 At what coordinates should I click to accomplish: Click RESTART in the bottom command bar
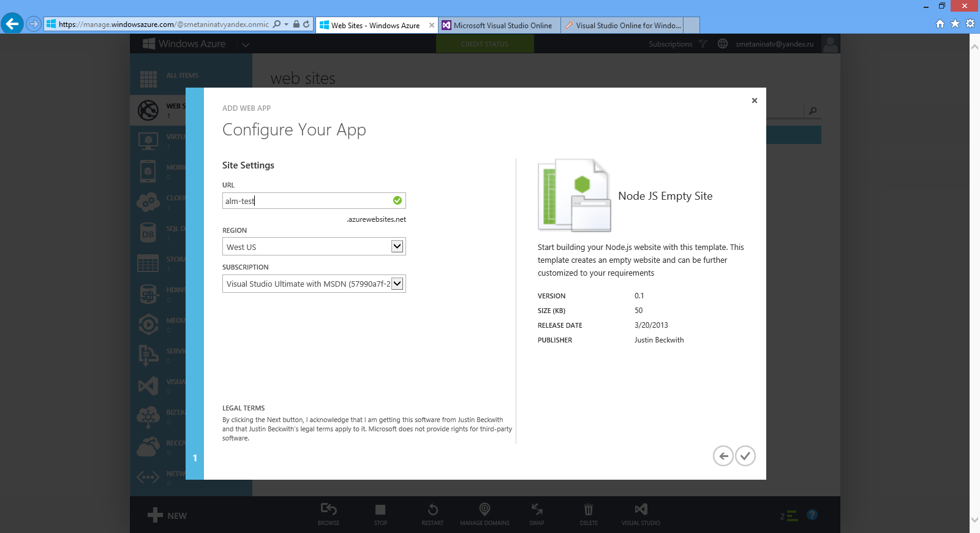coord(432,514)
